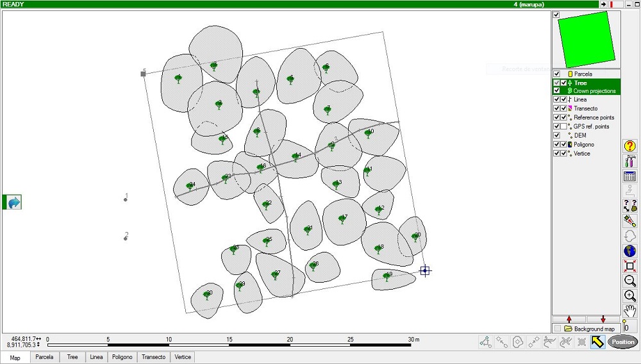This screenshot has width=641, height=364.
Task: Open the data table grid icon
Action: point(630,176)
